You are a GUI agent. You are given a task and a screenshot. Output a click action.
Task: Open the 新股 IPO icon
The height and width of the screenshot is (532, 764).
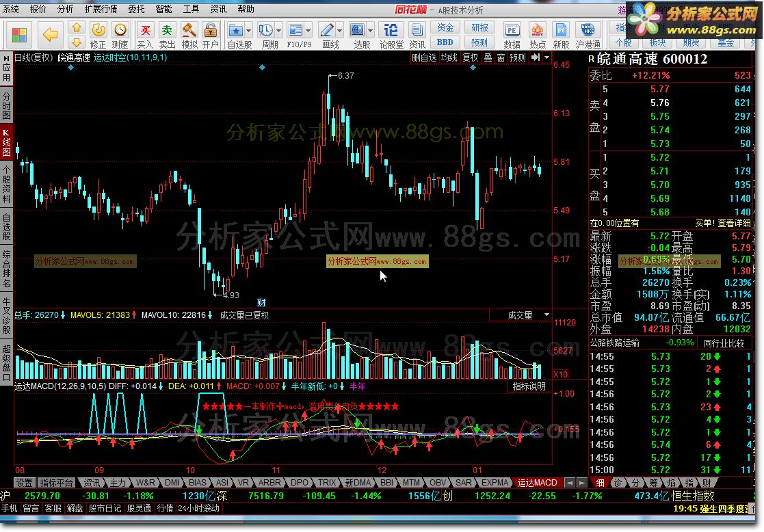tap(561, 30)
